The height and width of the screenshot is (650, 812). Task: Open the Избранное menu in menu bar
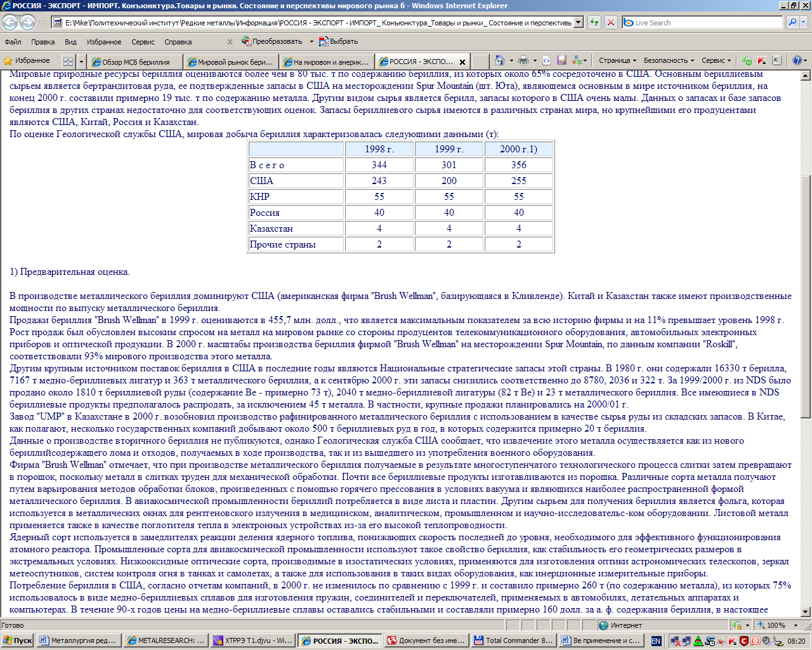click(104, 42)
